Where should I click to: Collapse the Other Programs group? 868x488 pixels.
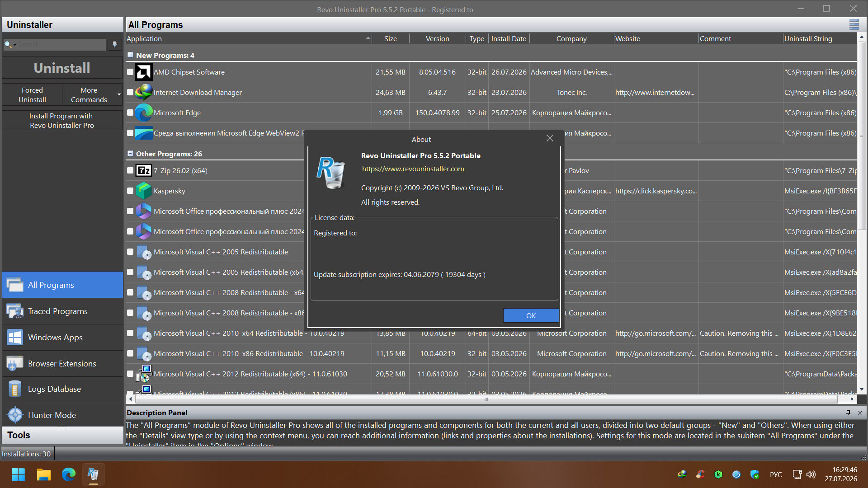coord(130,154)
